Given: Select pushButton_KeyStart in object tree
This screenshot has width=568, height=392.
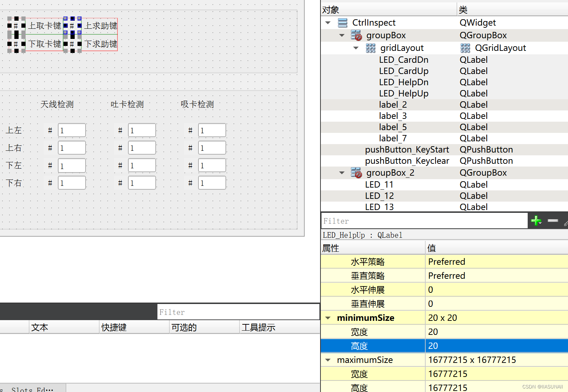Looking at the screenshot, I should pyautogui.click(x=407, y=150).
